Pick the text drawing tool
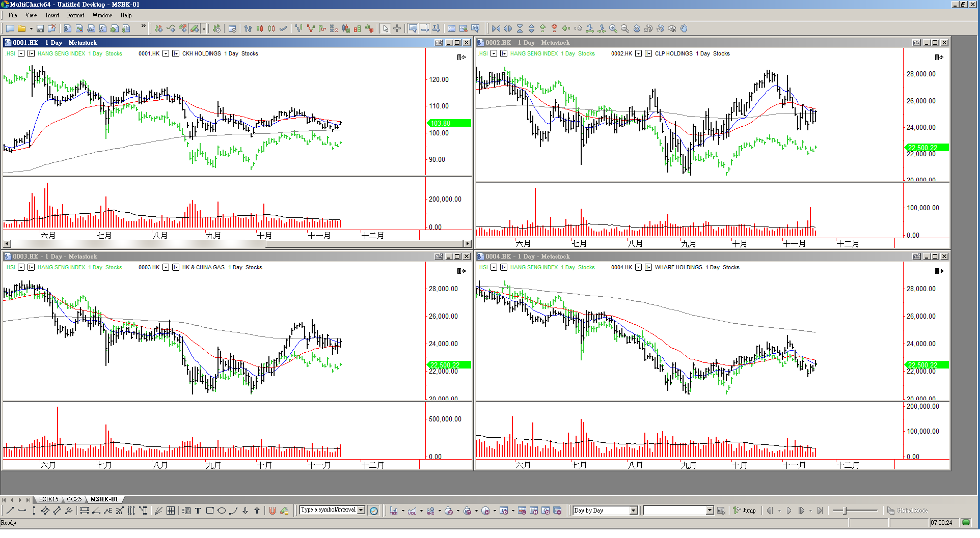Image resolution: width=980 pixels, height=538 pixels. (x=198, y=511)
